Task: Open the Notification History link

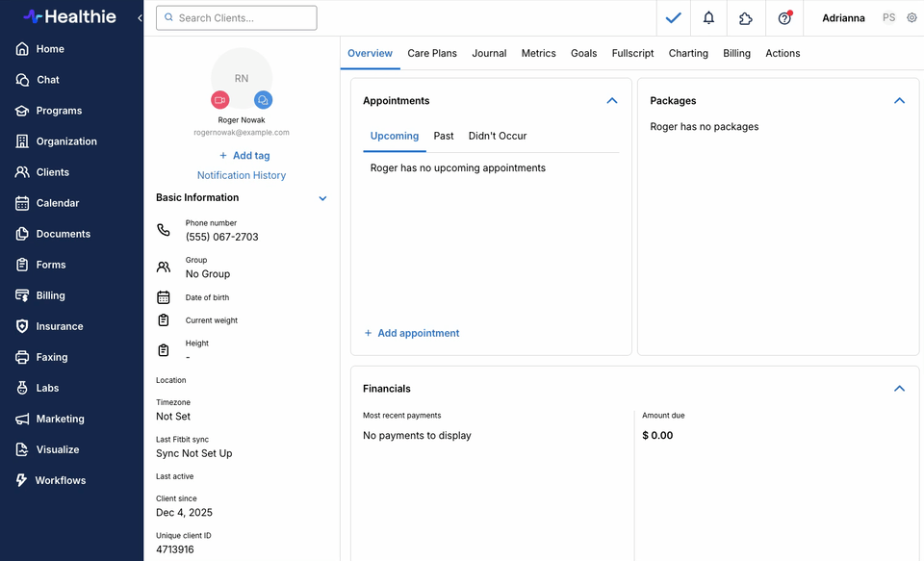Action: coord(242,175)
